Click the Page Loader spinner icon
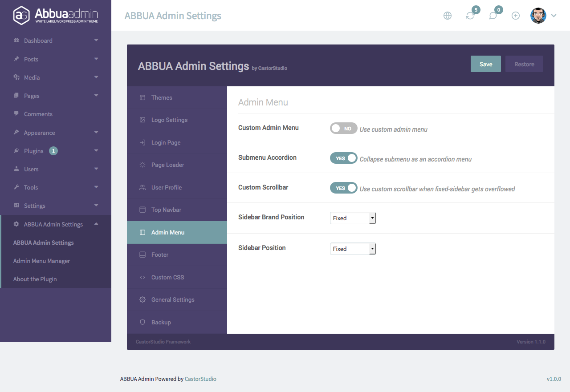 coord(142,165)
